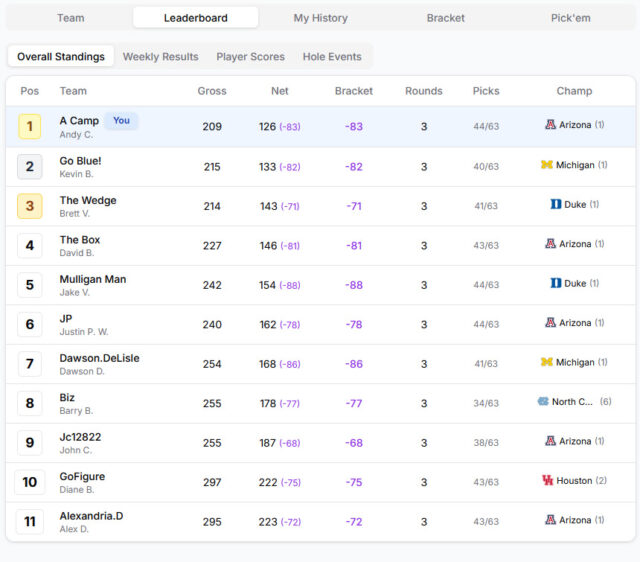Viewport: 640px width, 562px height.
Task: Click Arizona logo in JP row
Action: tap(550, 322)
